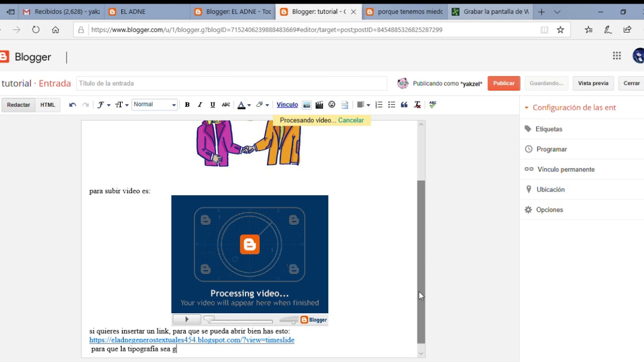Toggle underline formatting
644x362 pixels.
click(x=213, y=105)
